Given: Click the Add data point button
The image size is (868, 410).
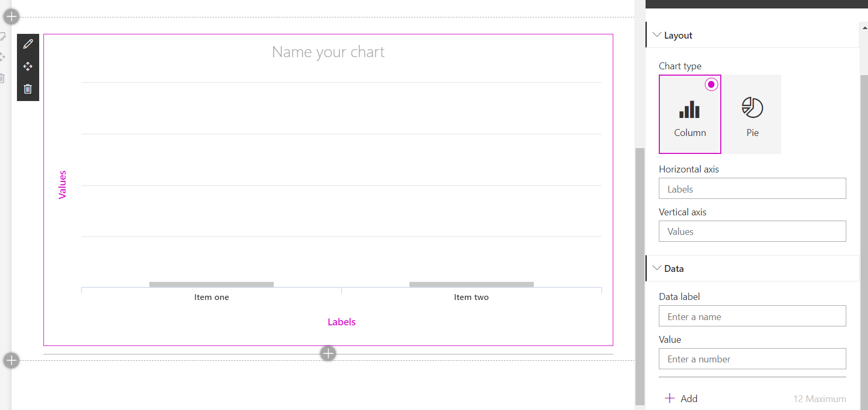Looking at the screenshot, I should point(682,398).
